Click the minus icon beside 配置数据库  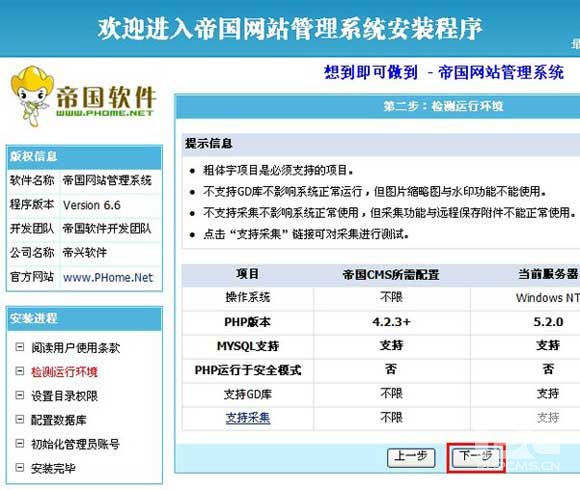click(x=20, y=419)
